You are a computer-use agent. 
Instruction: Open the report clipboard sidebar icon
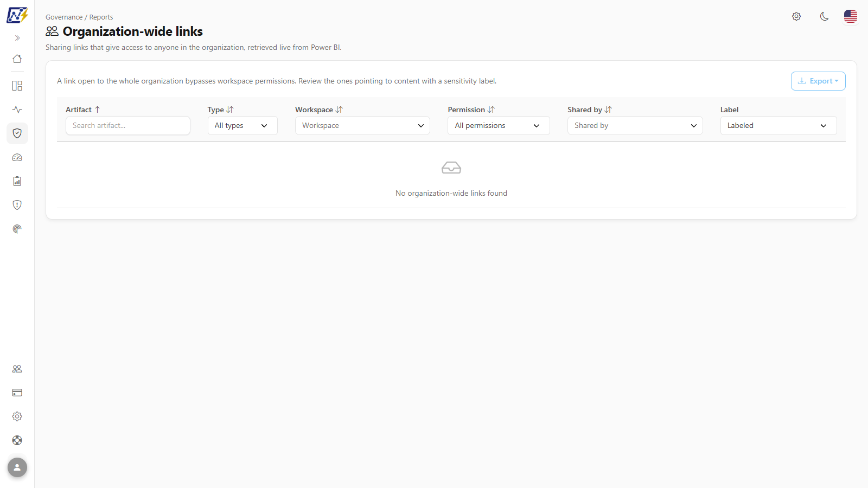(x=17, y=181)
